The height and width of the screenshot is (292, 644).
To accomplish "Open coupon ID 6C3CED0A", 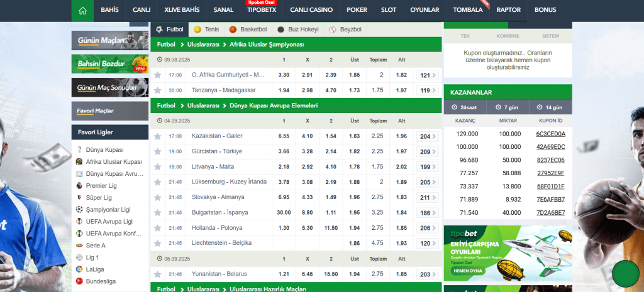I will point(550,134).
